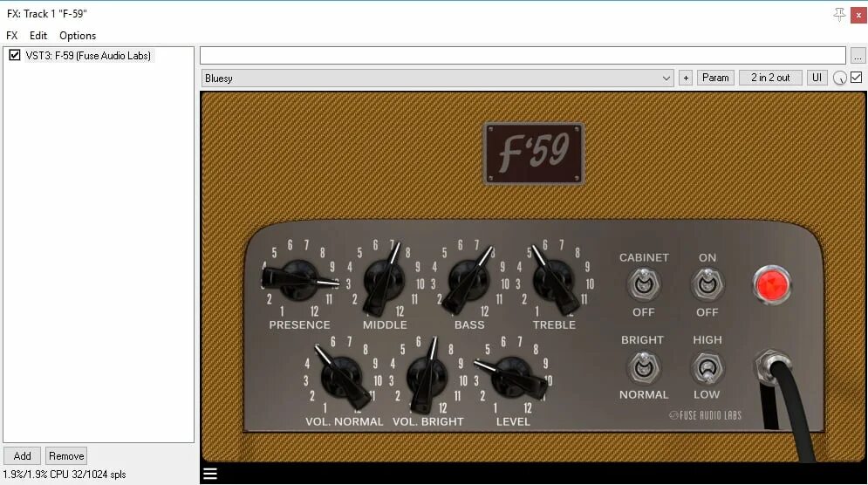
Task: Open the FX menu
Action: coord(11,36)
